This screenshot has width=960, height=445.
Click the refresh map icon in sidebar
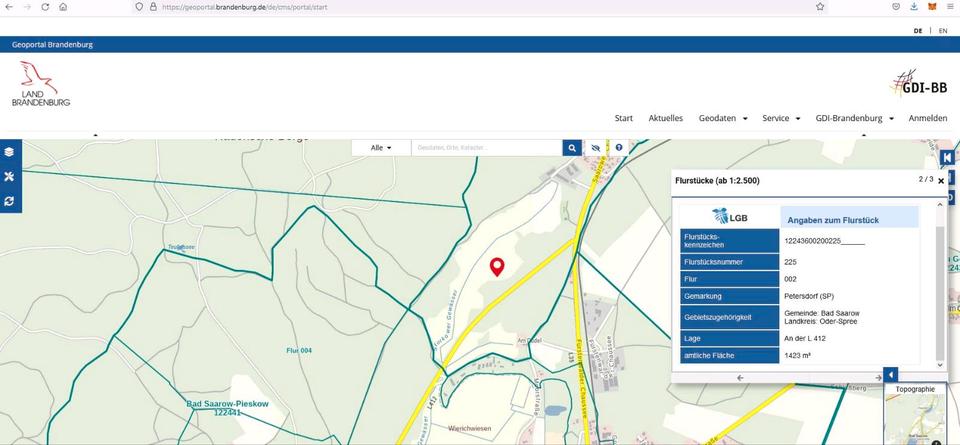click(x=9, y=201)
